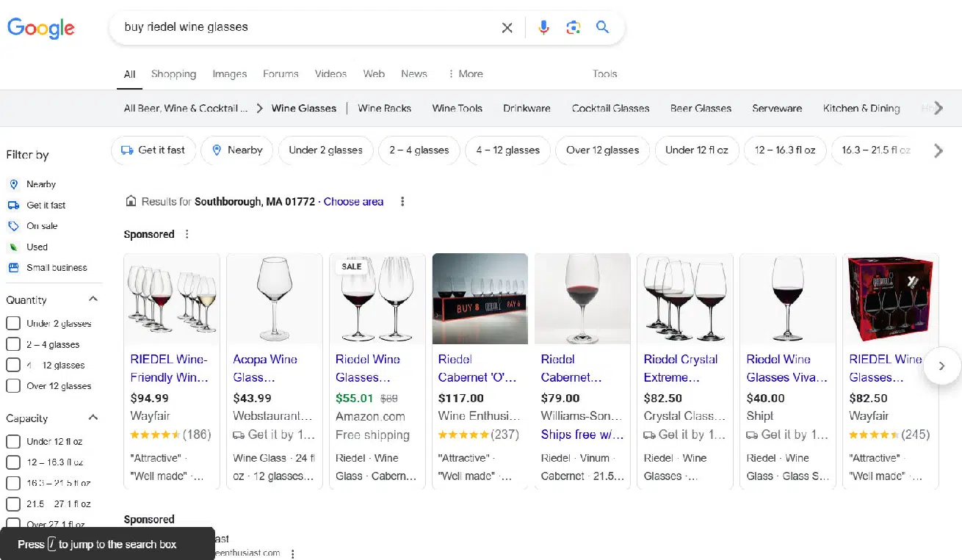Select the Beer Glasses category
Screen dimensions: 962x560
701,108
